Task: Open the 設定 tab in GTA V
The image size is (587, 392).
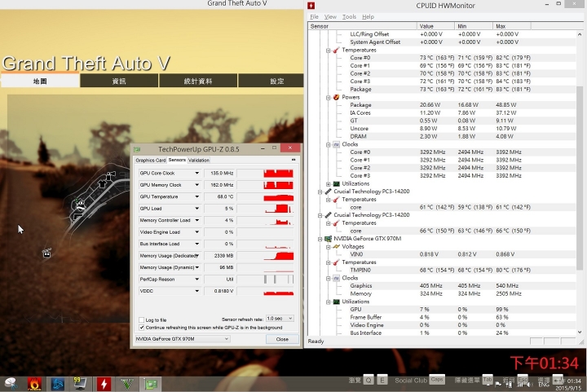Action: (271, 81)
